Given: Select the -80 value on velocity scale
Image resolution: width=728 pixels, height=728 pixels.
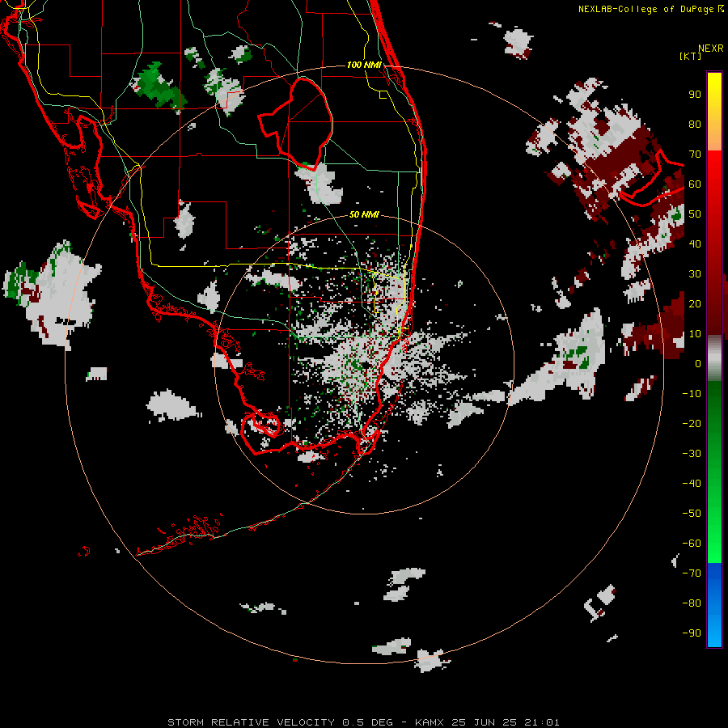Looking at the screenshot, I should 692,603.
